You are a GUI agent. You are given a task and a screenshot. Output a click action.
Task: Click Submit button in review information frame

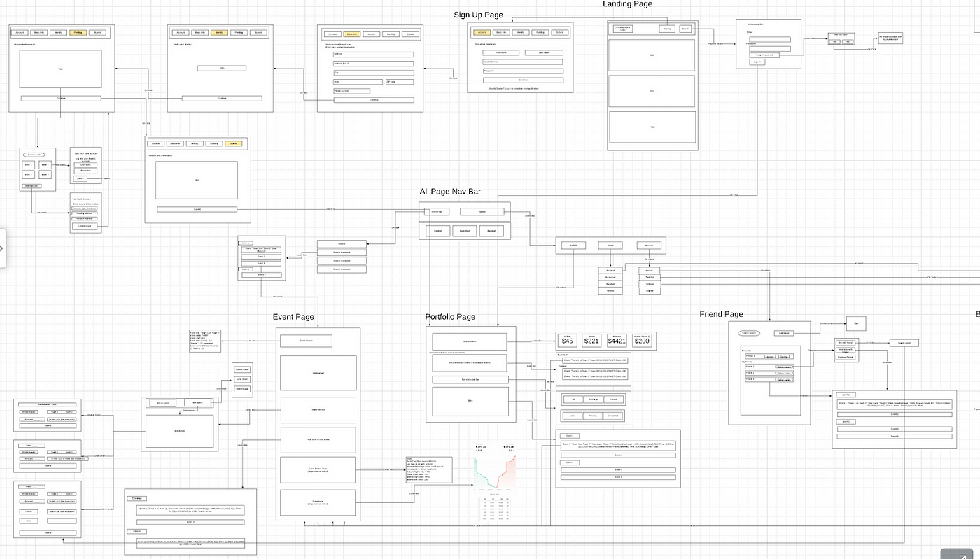click(197, 209)
